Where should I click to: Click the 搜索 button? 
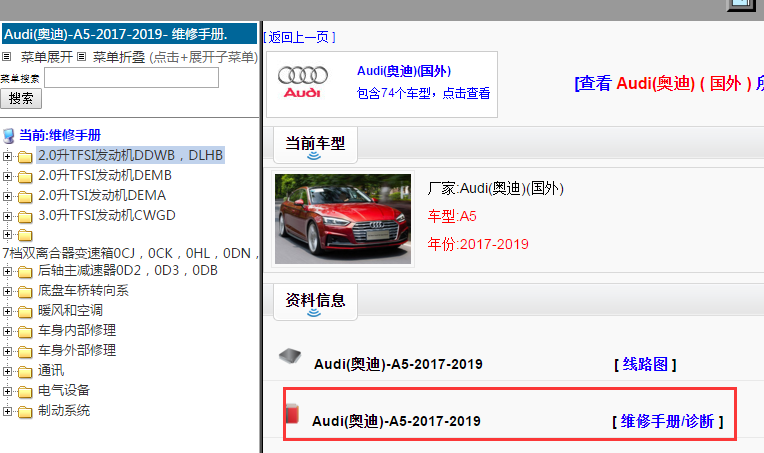tap(21, 99)
